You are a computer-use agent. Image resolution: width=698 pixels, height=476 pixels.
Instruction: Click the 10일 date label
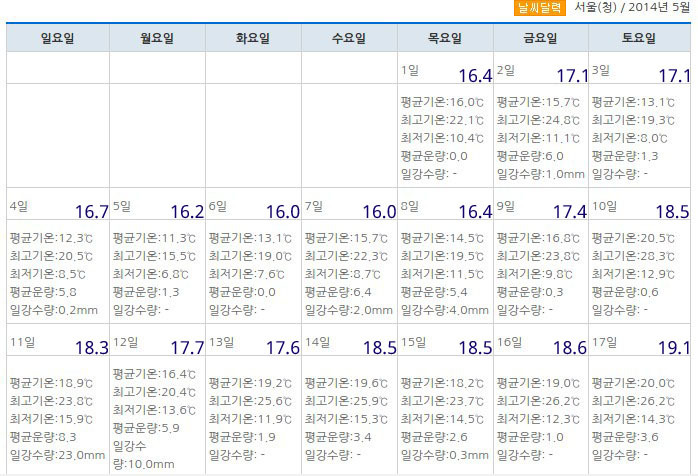point(605,206)
